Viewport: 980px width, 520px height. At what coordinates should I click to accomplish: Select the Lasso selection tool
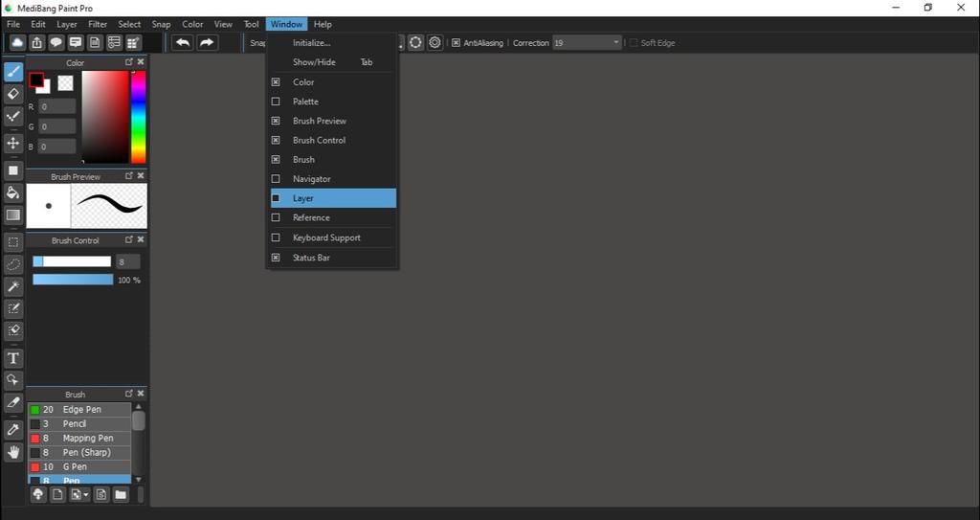click(13, 264)
